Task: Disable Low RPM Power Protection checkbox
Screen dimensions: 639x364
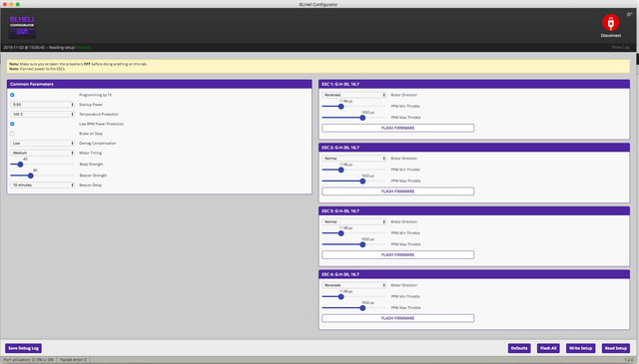Action: (12, 124)
